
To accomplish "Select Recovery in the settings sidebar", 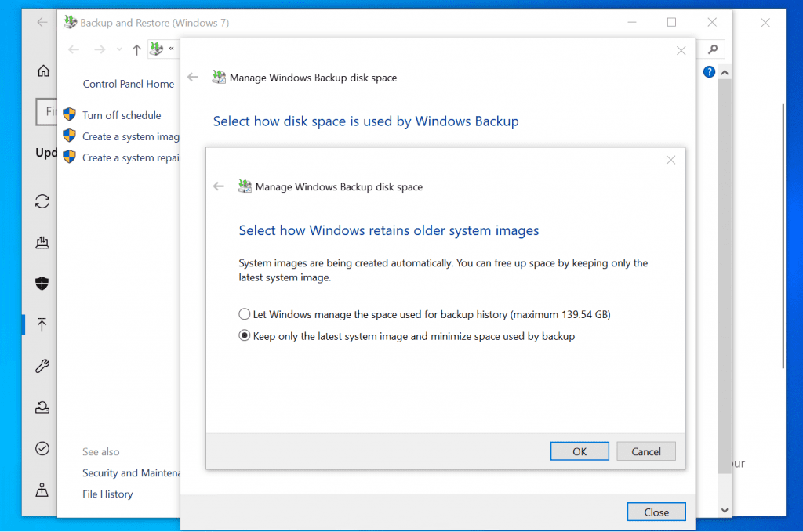I will point(42,407).
